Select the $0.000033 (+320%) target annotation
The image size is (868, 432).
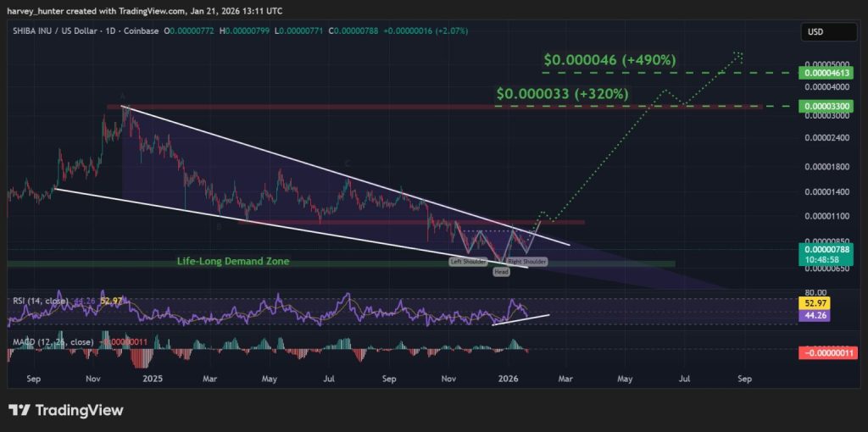click(x=563, y=94)
